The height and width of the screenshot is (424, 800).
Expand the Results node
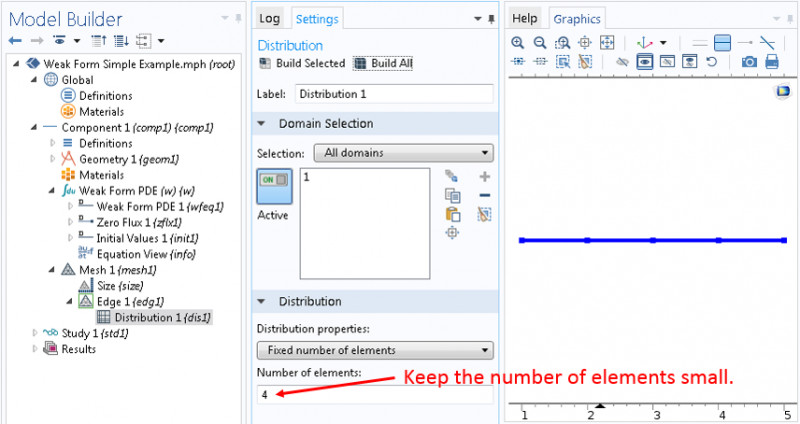(x=35, y=349)
